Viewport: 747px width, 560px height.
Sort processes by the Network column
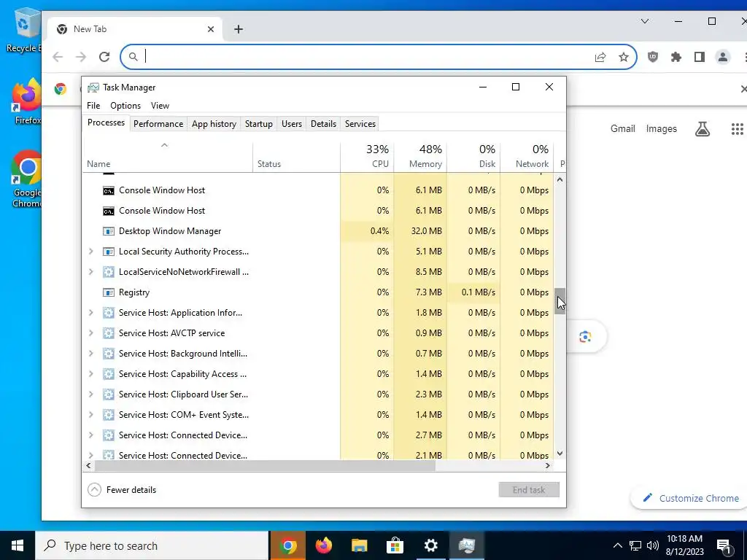pyautogui.click(x=527, y=157)
